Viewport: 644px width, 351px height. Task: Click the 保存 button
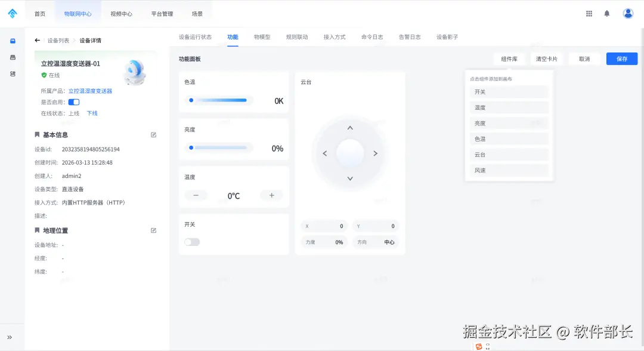pyautogui.click(x=621, y=59)
